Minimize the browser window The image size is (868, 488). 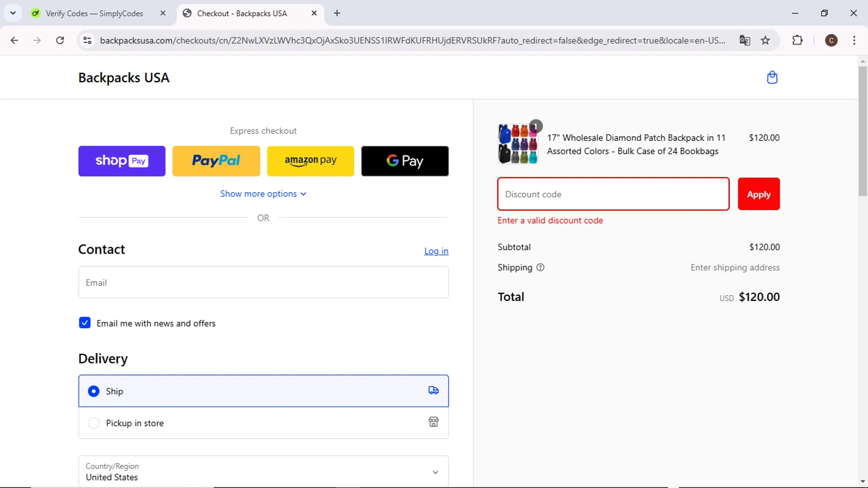pyautogui.click(x=795, y=13)
